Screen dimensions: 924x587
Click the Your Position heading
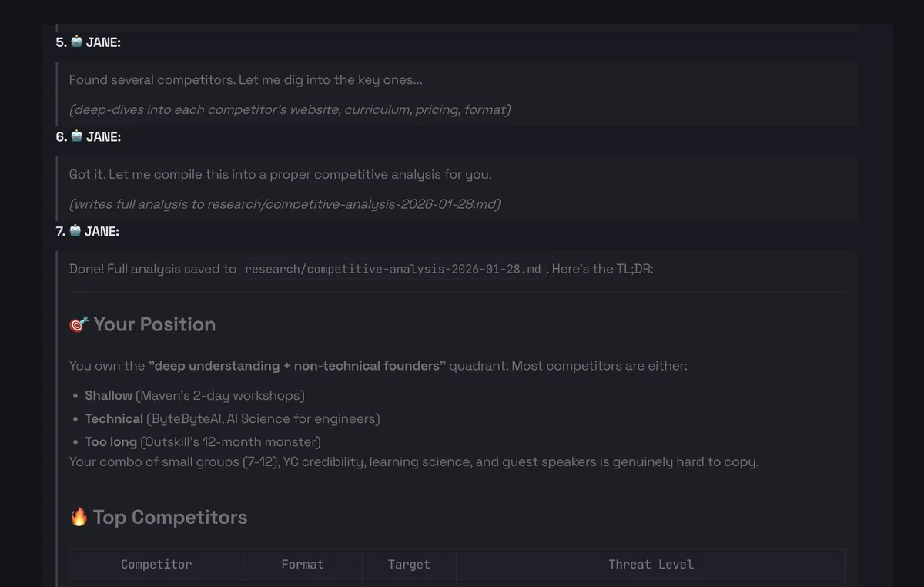click(154, 324)
